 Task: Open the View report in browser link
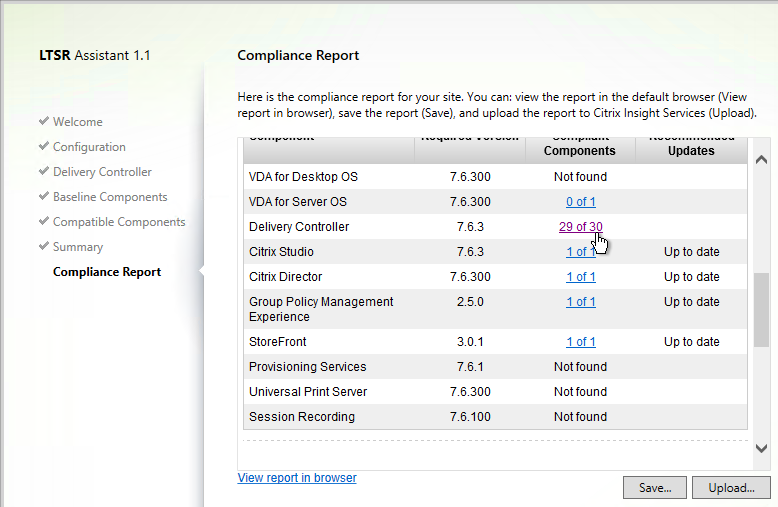tap(297, 478)
